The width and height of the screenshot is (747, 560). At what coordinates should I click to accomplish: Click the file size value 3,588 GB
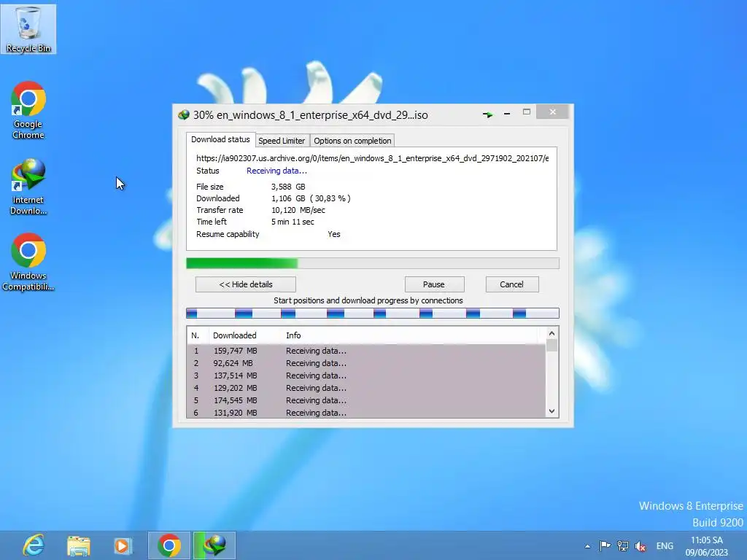point(288,187)
